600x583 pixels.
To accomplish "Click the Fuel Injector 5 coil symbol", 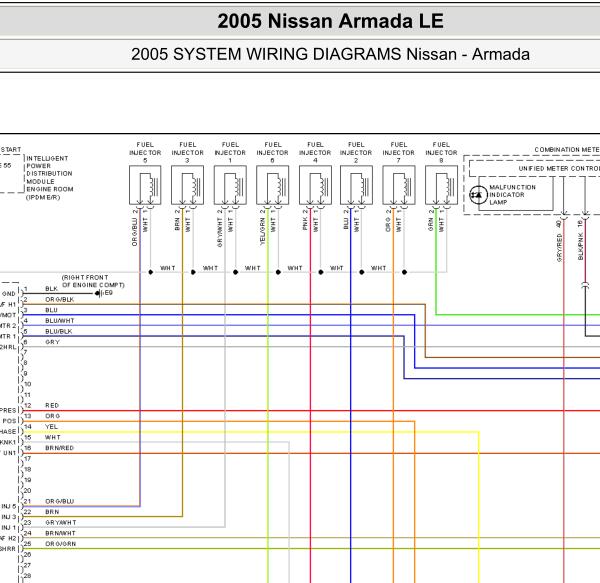I will point(145,185).
